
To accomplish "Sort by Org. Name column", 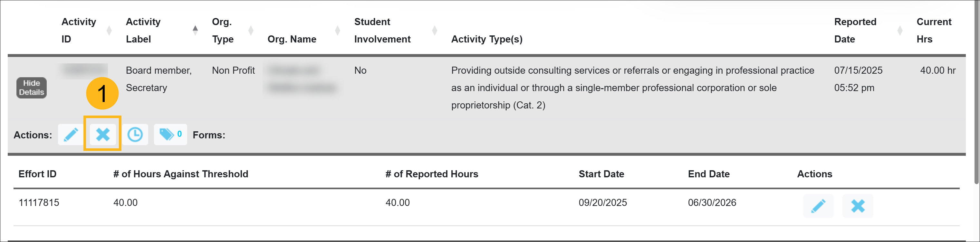I will 292,39.
